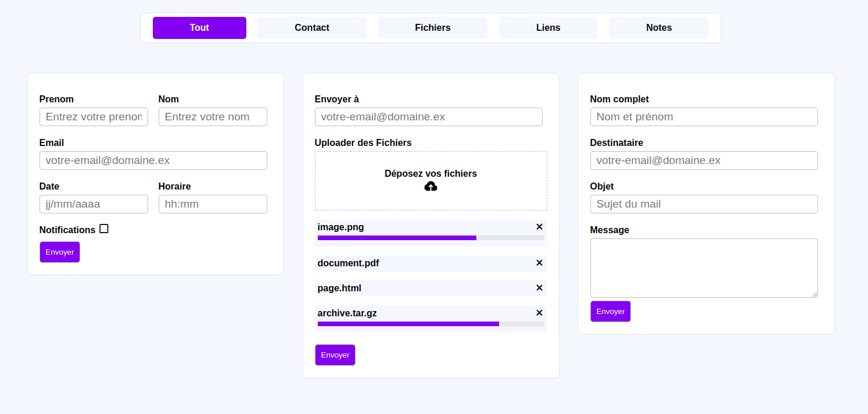Go to the Liens tab
The height and width of the screenshot is (414, 868).
548,28
